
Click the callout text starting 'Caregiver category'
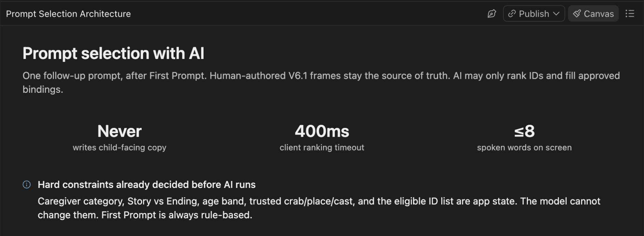(x=319, y=208)
